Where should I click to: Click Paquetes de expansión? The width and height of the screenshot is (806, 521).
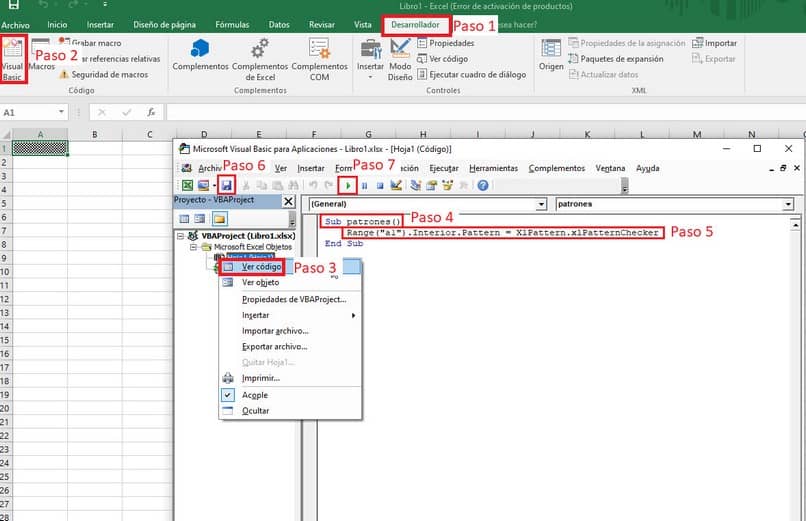pos(616,59)
